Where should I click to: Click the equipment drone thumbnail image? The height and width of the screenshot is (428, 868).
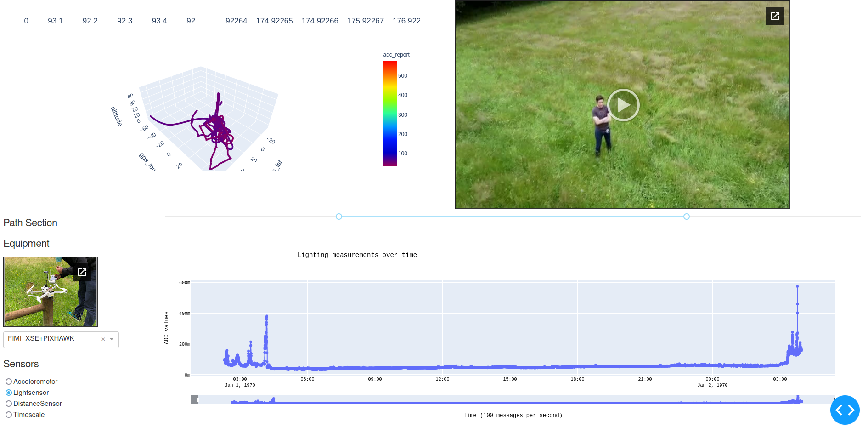coord(51,292)
